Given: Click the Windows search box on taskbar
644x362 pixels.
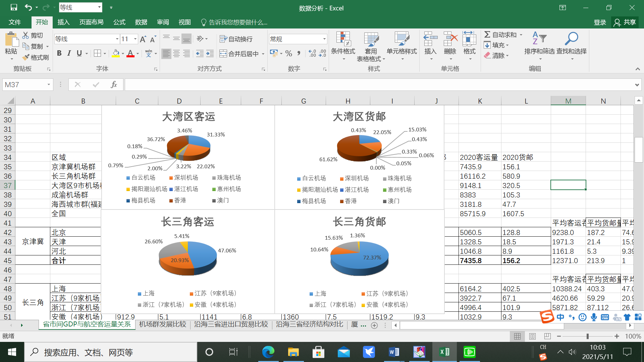Looking at the screenshot, I should [x=111, y=352].
